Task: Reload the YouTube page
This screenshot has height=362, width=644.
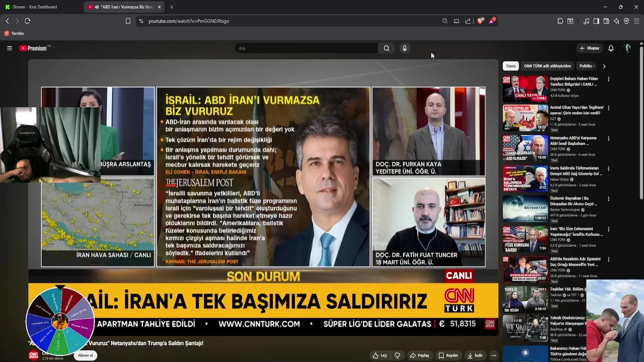Action: [27, 21]
